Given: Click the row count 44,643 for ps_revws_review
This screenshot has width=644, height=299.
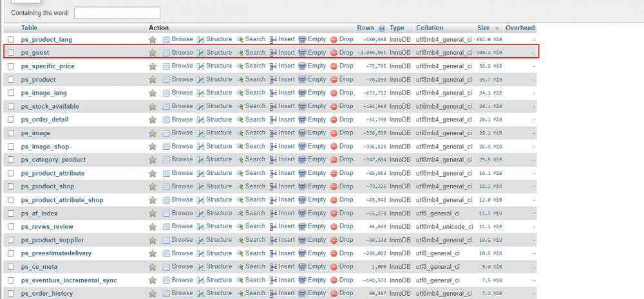Looking at the screenshot, I should [x=379, y=227].
